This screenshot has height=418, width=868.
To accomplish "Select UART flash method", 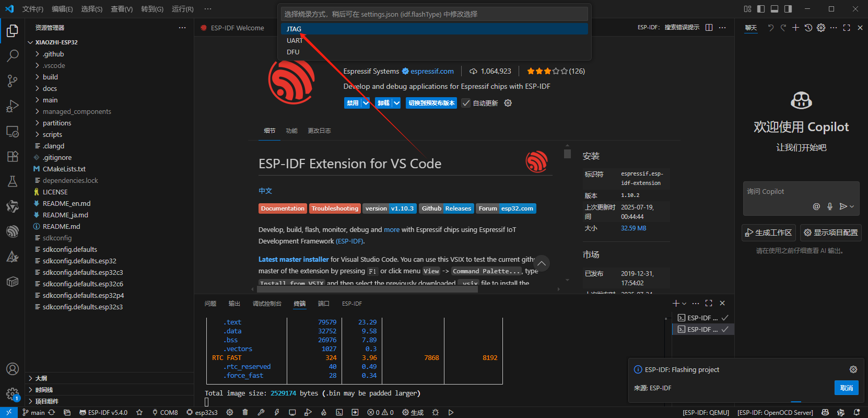I will pyautogui.click(x=435, y=40).
